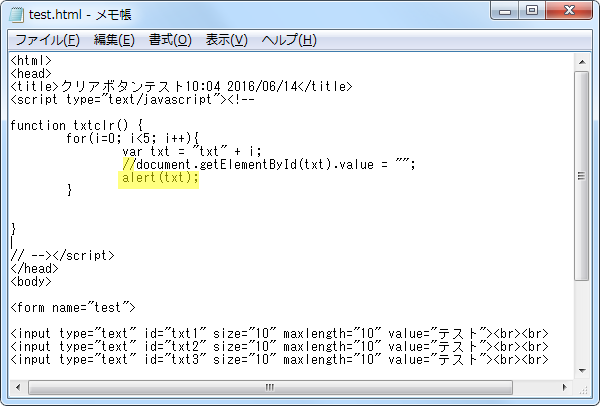This screenshot has width=600, height=406.
Task: Click the <script type="text/javascript"> line
Action: click(x=132, y=99)
